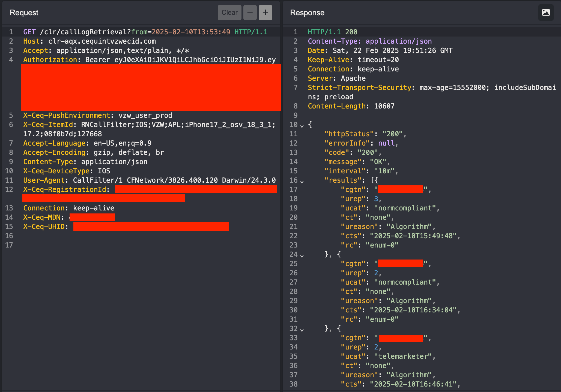This screenshot has height=392, width=561.
Task: Select the Request panel header
Action: click(24, 13)
